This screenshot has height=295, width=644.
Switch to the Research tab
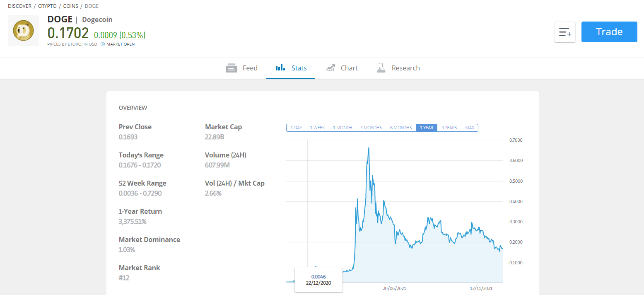pyautogui.click(x=398, y=68)
